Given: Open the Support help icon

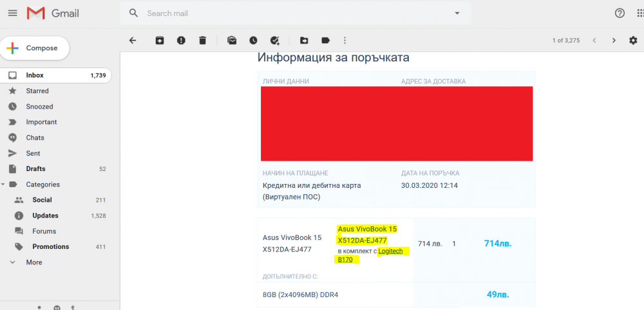Looking at the screenshot, I should pos(620,14).
